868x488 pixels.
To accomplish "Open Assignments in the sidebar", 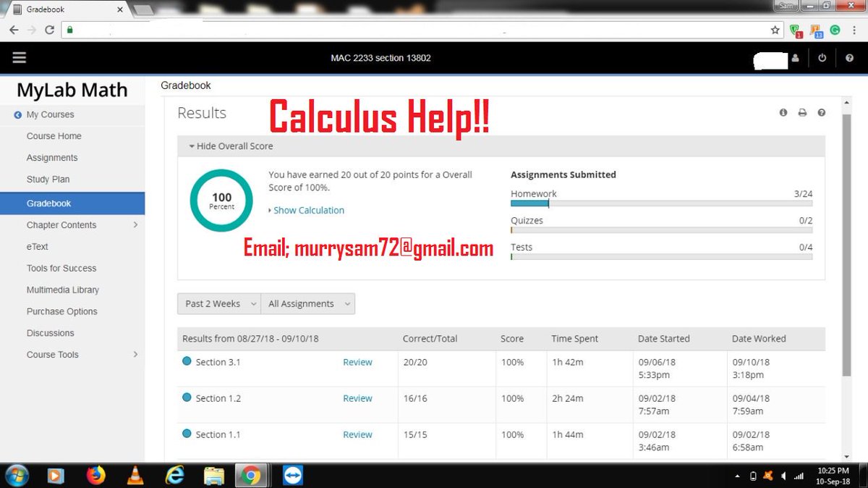I will [52, 158].
